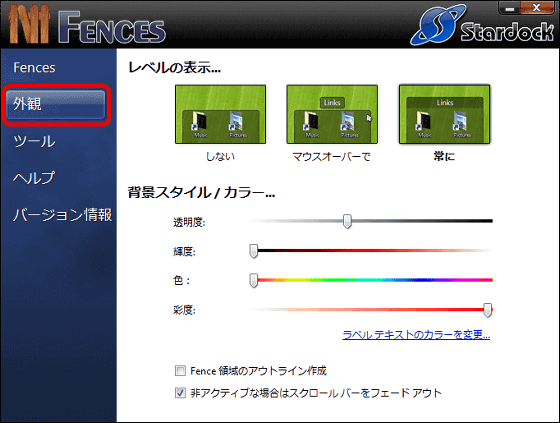Go to the ヘルプ section
Image resolution: width=560 pixels, height=423 pixels.
pos(34,178)
